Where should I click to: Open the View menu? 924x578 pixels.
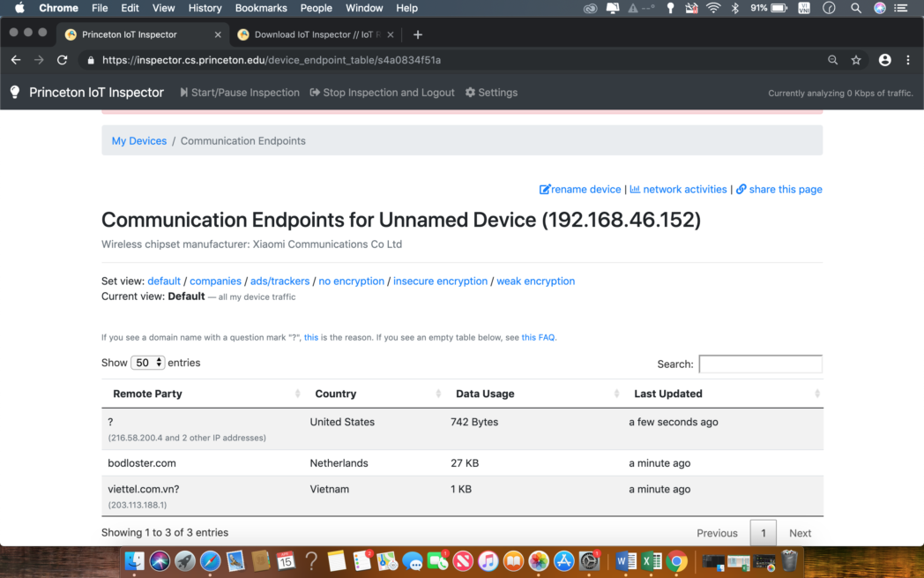(x=163, y=8)
